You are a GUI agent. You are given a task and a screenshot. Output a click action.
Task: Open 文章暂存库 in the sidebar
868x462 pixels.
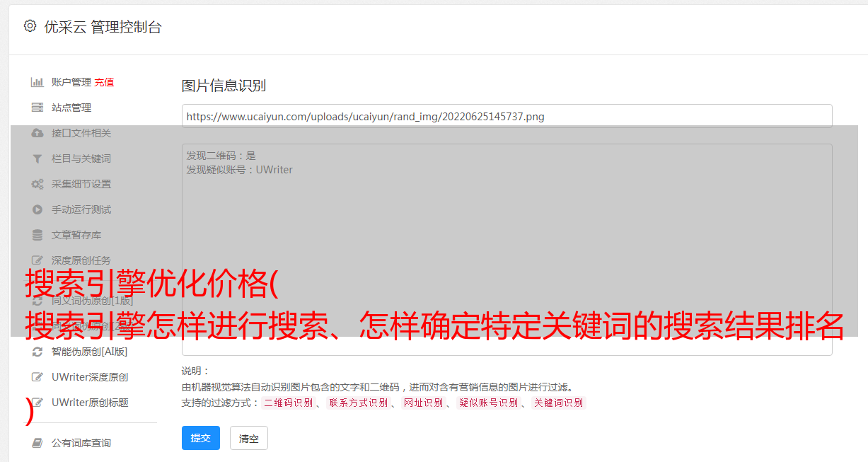(76, 235)
